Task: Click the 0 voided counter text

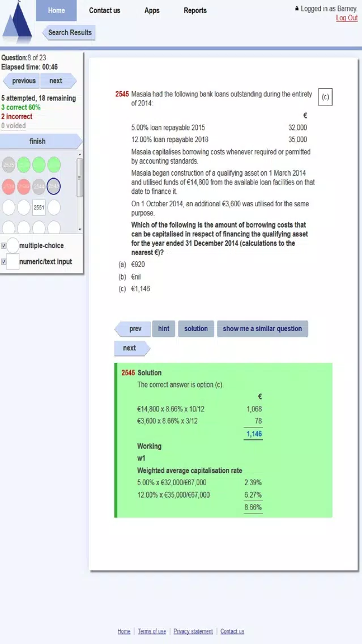Action: [14, 126]
